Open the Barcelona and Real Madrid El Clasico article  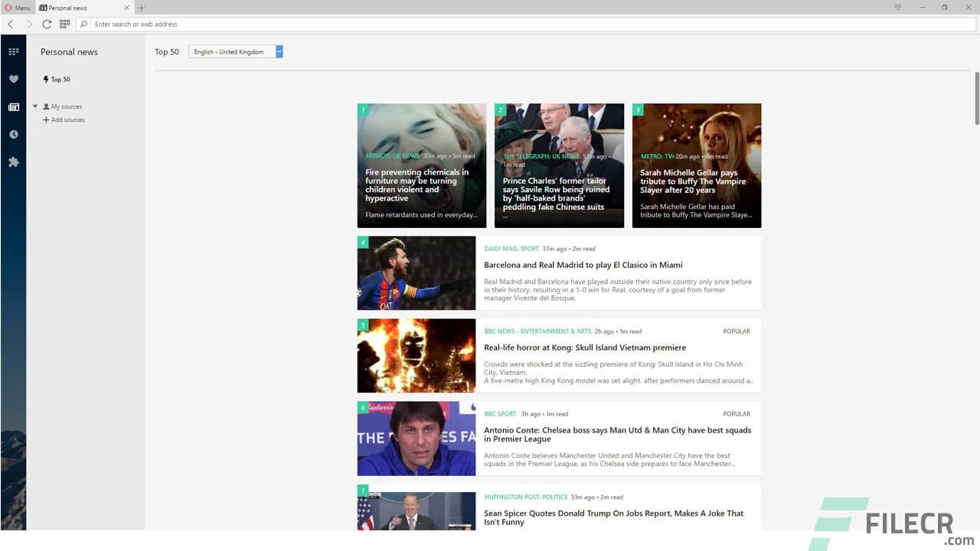click(x=583, y=265)
